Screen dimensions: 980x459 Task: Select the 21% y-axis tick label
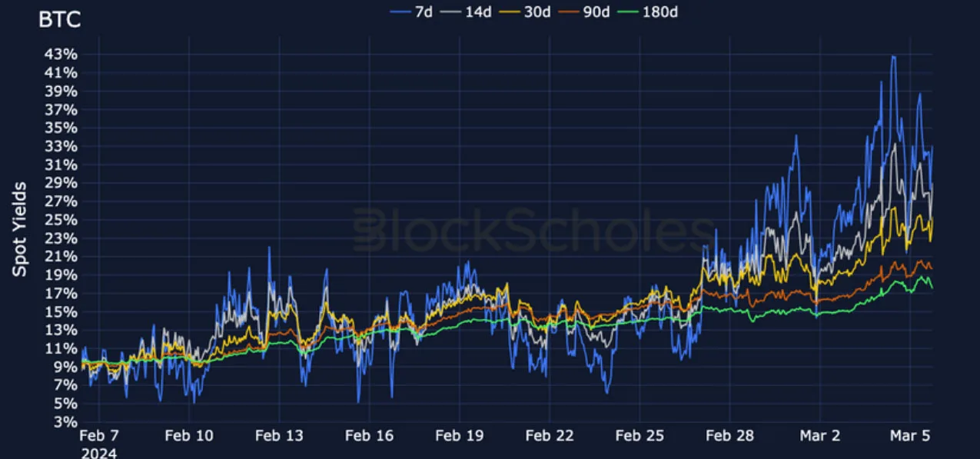pyautogui.click(x=61, y=256)
